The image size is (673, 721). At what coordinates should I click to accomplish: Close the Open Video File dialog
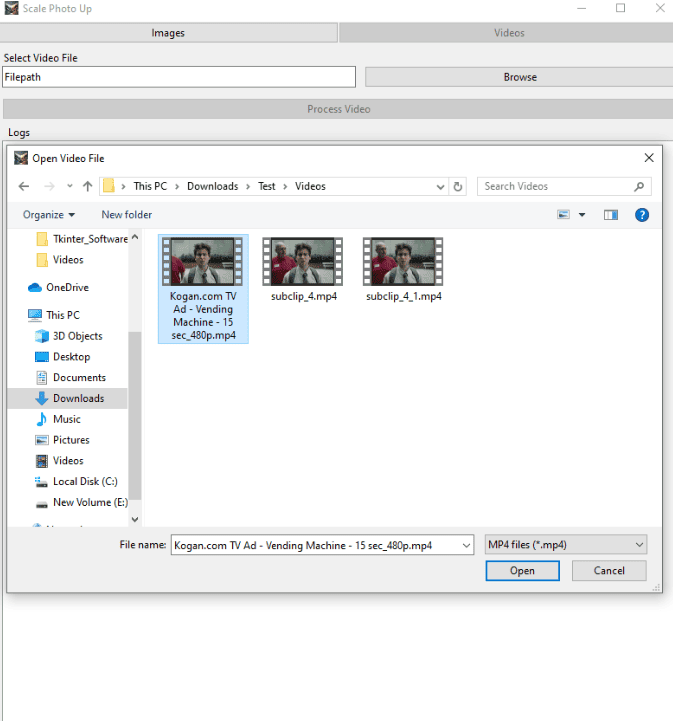click(x=649, y=158)
